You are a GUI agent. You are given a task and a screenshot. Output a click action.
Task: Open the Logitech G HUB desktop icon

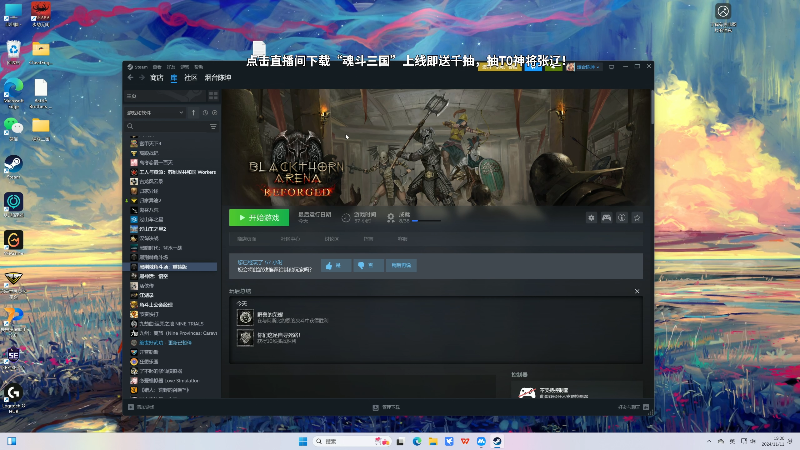coord(13,397)
